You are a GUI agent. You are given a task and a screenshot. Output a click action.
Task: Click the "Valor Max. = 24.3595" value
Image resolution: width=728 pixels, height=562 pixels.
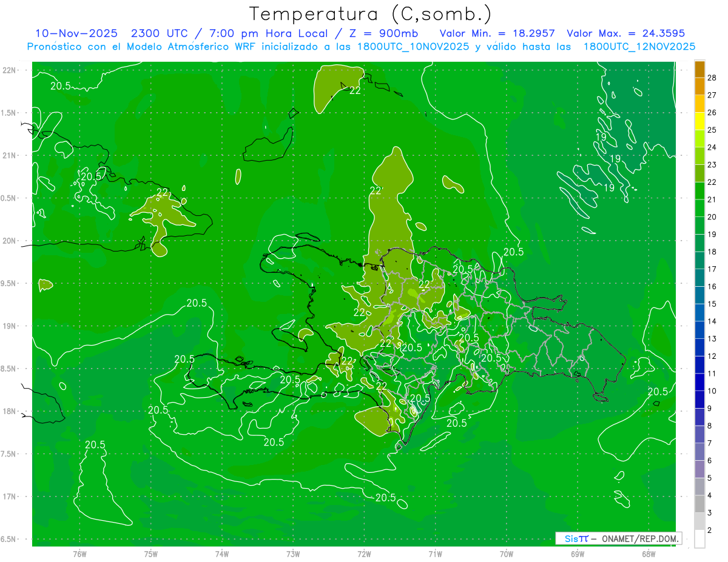(626, 33)
